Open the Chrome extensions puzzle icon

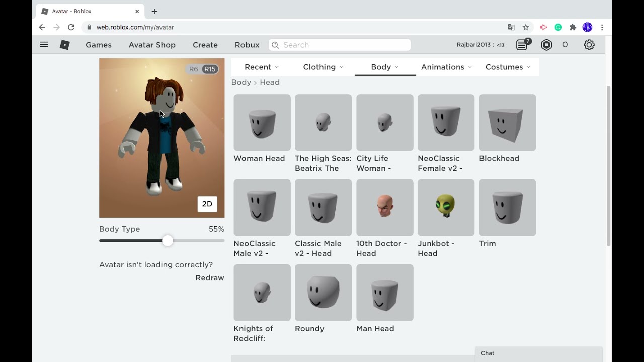pos(573,27)
